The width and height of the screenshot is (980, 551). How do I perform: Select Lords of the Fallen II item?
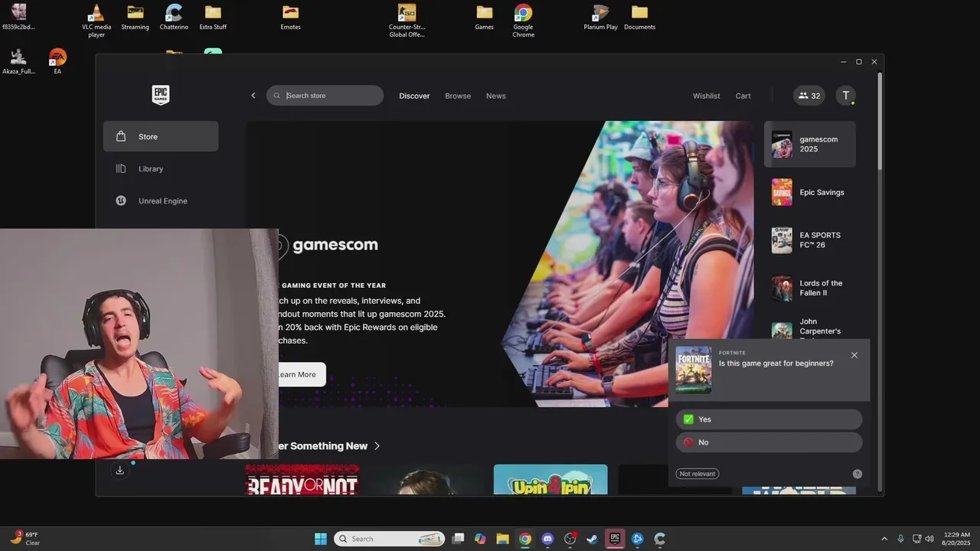point(810,288)
